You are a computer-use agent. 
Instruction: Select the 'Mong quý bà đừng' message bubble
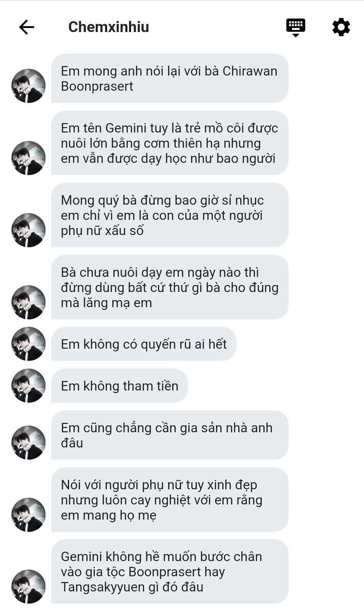[170, 215]
